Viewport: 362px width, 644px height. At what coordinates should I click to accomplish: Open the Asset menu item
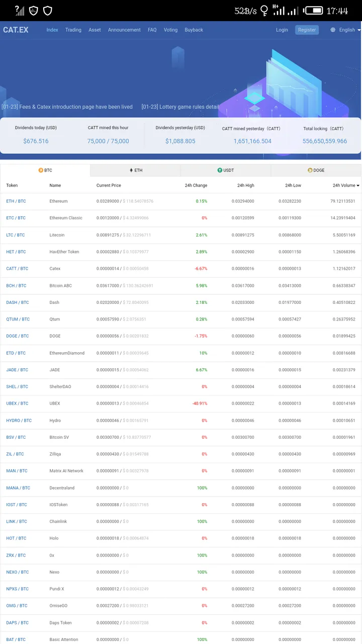click(x=95, y=30)
